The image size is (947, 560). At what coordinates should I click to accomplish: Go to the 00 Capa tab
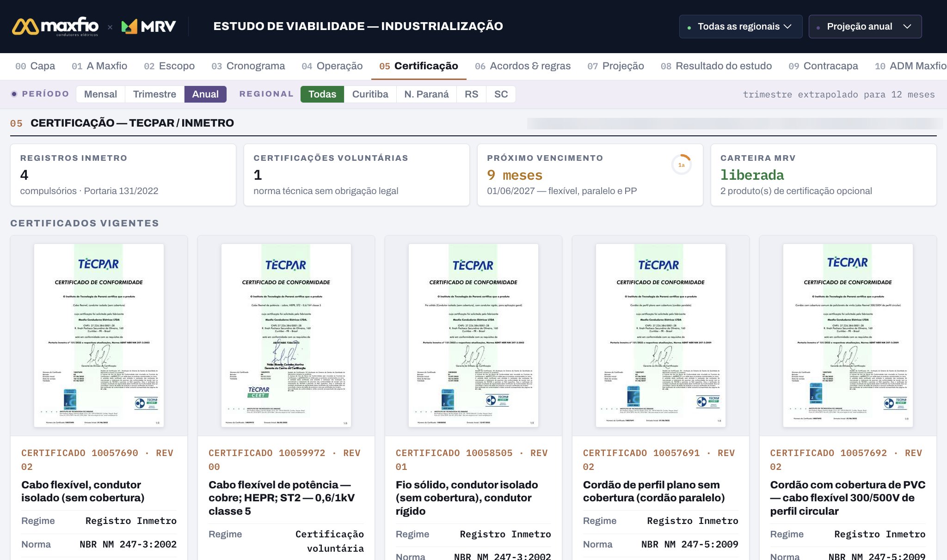point(35,66)
